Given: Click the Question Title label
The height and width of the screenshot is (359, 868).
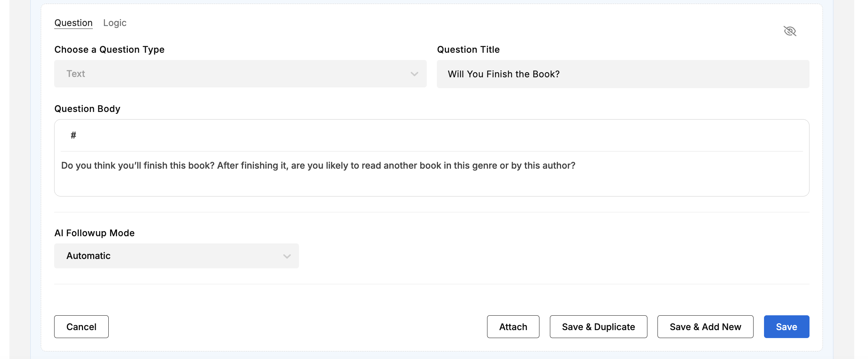Looking at the screenshot, I should [468, 50].
